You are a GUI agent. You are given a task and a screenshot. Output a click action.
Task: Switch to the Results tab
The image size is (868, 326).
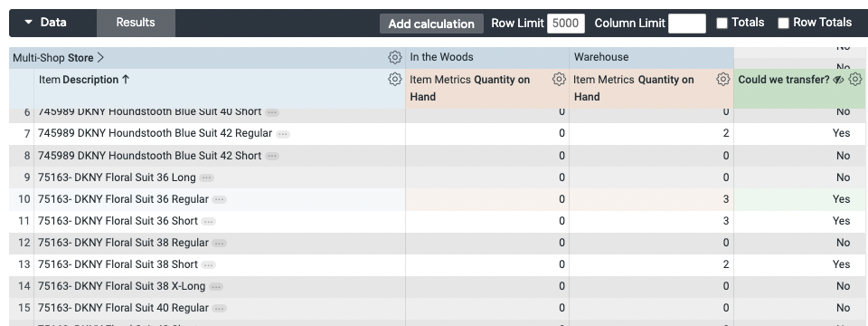tap(136, 23)
